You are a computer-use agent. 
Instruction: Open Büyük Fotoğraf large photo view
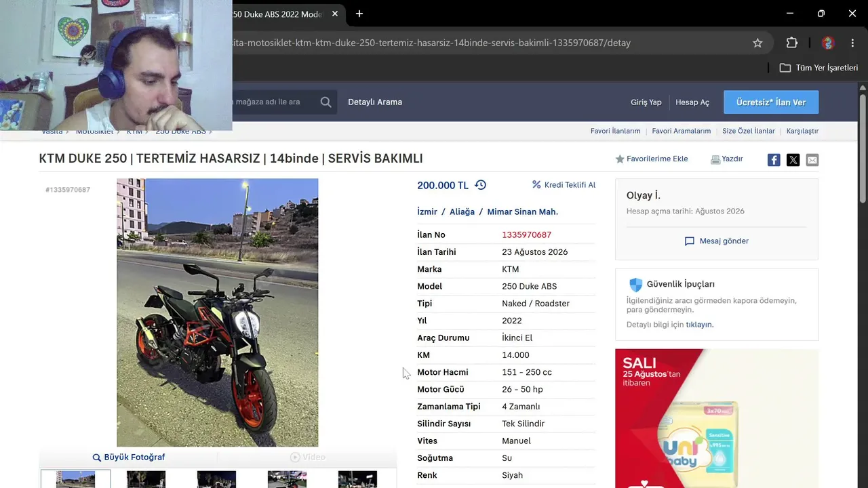pos(129,457)
